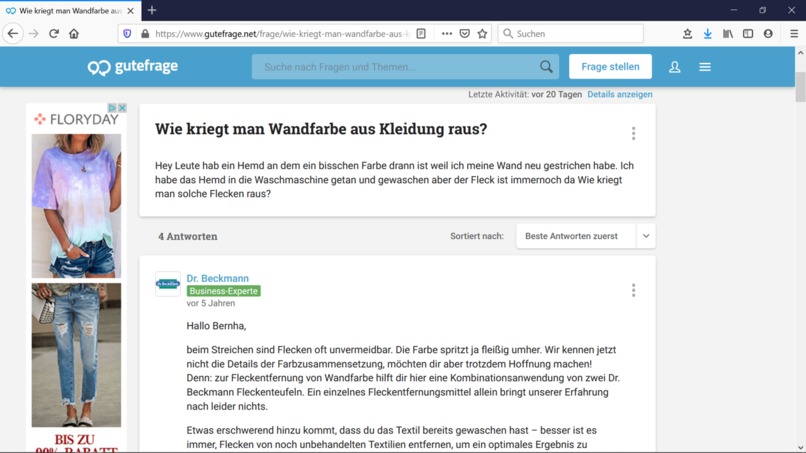The width and height of the screenshot is (806, 453).
Task: Open the downloads panel arrow
Action: coord(708,34)
